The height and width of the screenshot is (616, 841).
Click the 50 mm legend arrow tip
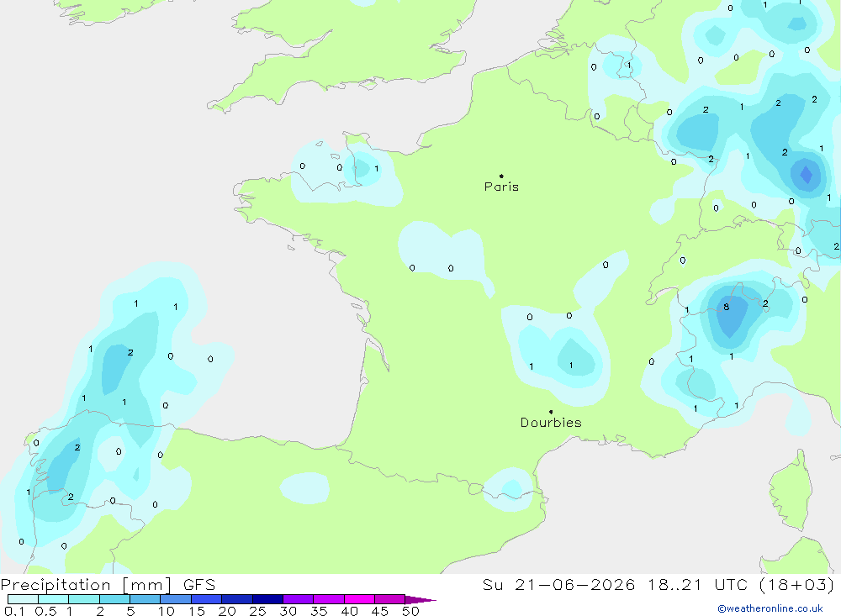point(421,599)
